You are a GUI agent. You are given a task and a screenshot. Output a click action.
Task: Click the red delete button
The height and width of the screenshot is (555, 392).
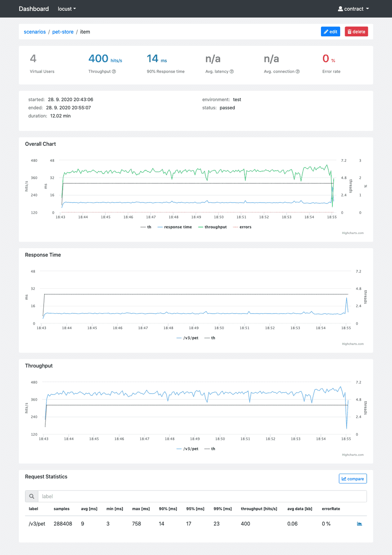point(356,31)
